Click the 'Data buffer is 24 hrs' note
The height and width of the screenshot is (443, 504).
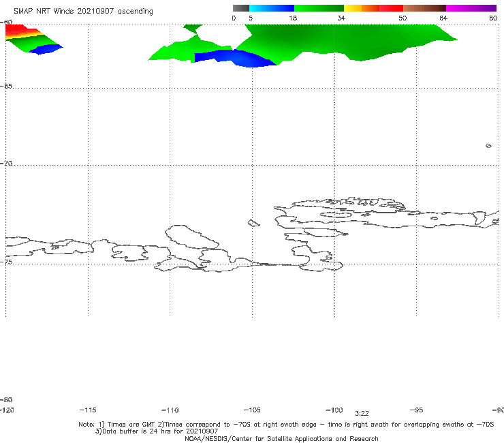(157, 431)
